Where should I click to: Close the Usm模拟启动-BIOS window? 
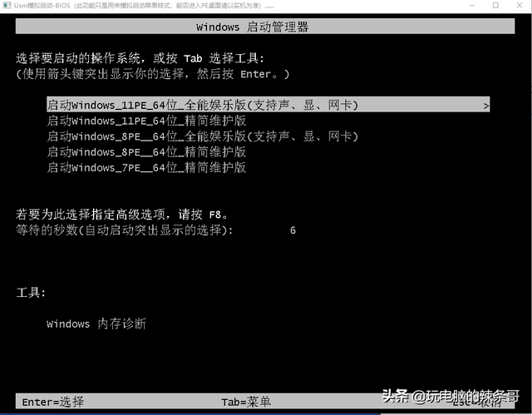520,6
